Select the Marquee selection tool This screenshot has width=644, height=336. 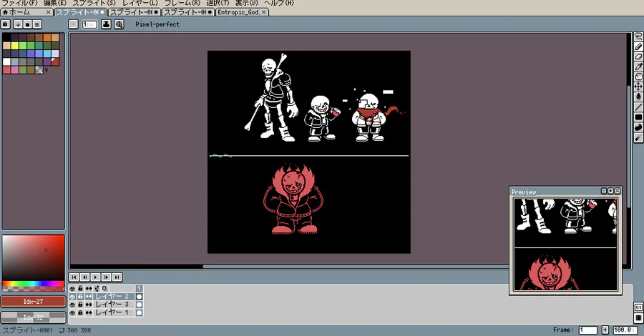point(638,37)
